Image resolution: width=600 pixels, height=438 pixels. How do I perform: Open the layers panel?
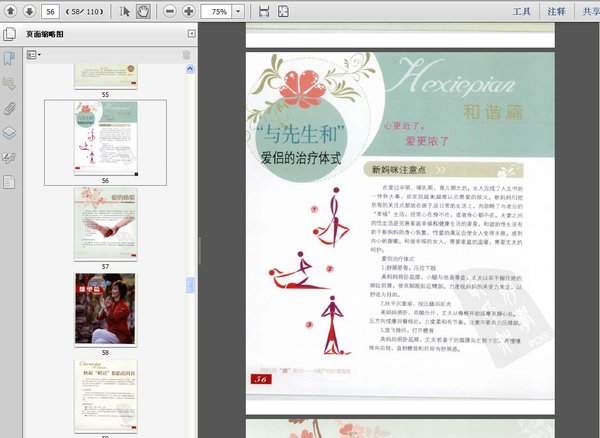point(9,133)
